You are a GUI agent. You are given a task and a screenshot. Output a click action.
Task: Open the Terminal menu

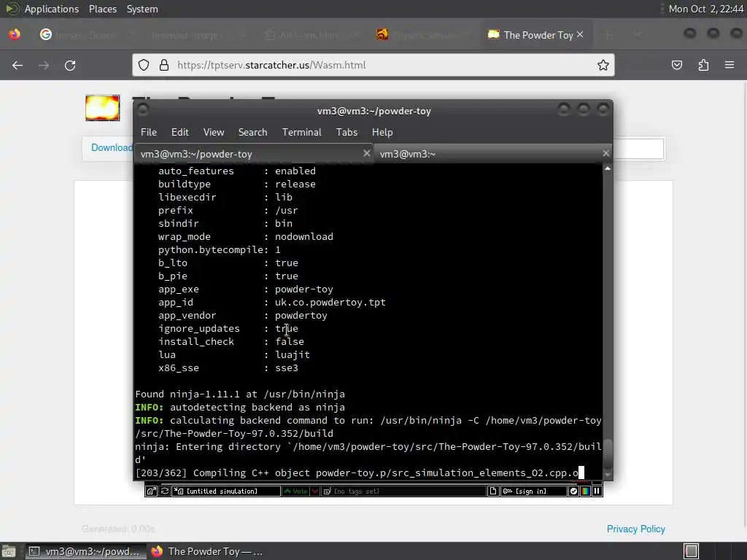(301, 132)
